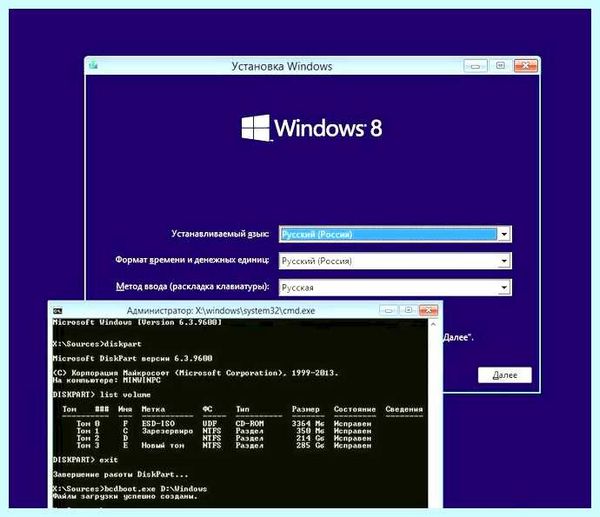Click the Том 3 Новый том row
600x517 pixels.
[x=224, y=445]
